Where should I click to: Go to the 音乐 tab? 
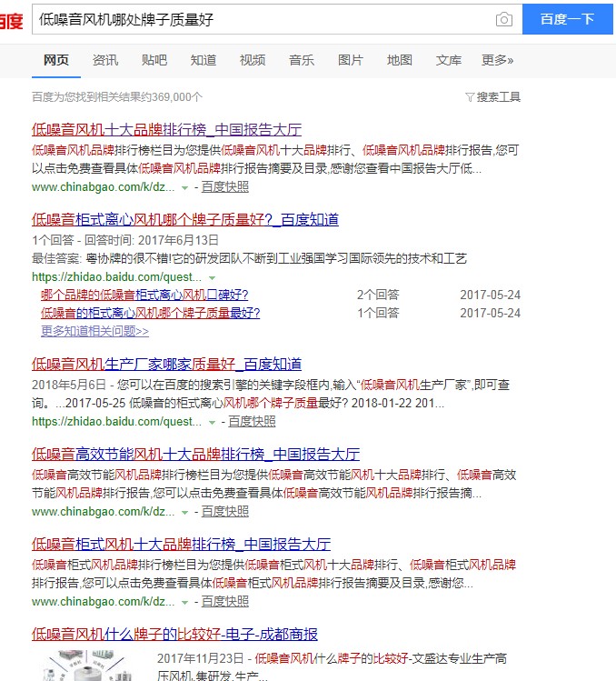302,60
